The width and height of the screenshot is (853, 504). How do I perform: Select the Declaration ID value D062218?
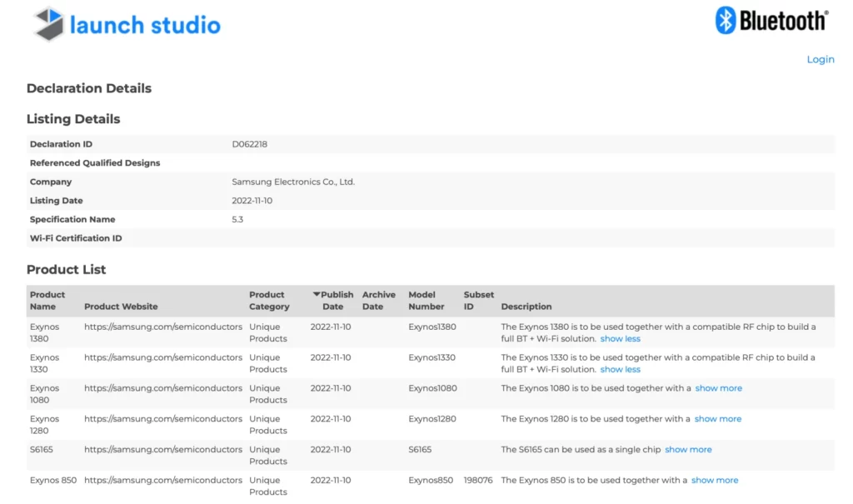(250, 144)
